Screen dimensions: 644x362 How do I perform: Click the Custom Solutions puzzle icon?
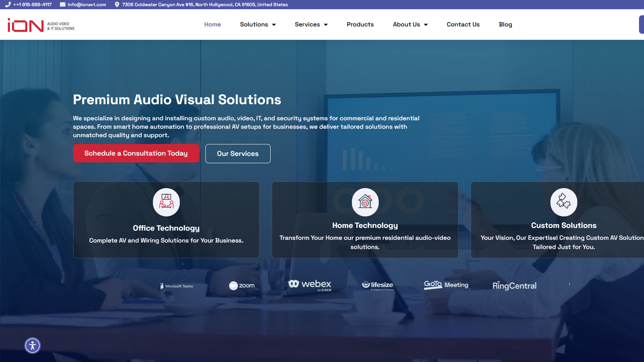[x=563, y=202]
